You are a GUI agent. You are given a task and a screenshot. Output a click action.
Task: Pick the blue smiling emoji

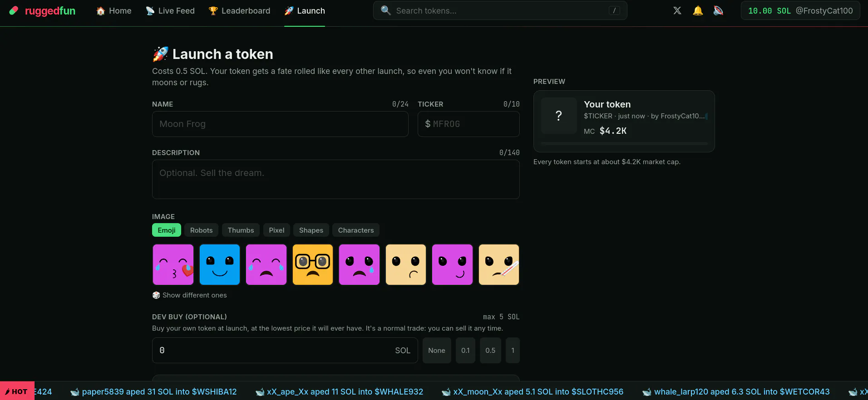tap(220, 265)
